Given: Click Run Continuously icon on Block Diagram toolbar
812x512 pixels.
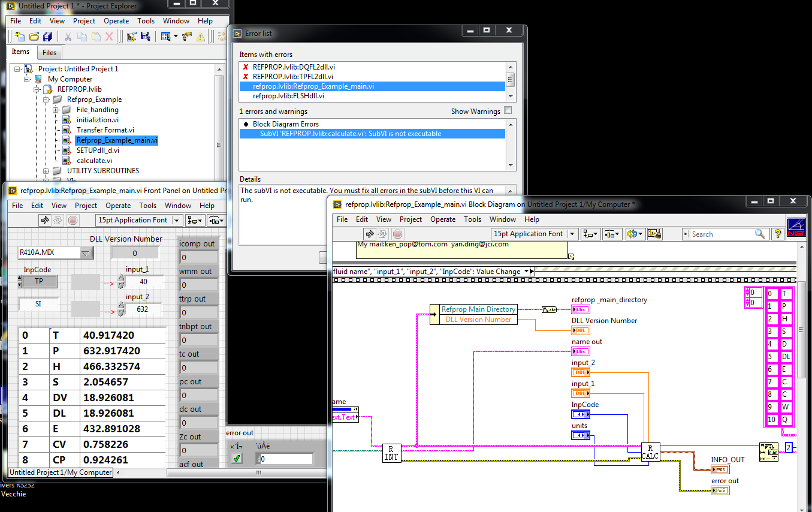Looking at the screenshot, I should click(x=381, y=234).
